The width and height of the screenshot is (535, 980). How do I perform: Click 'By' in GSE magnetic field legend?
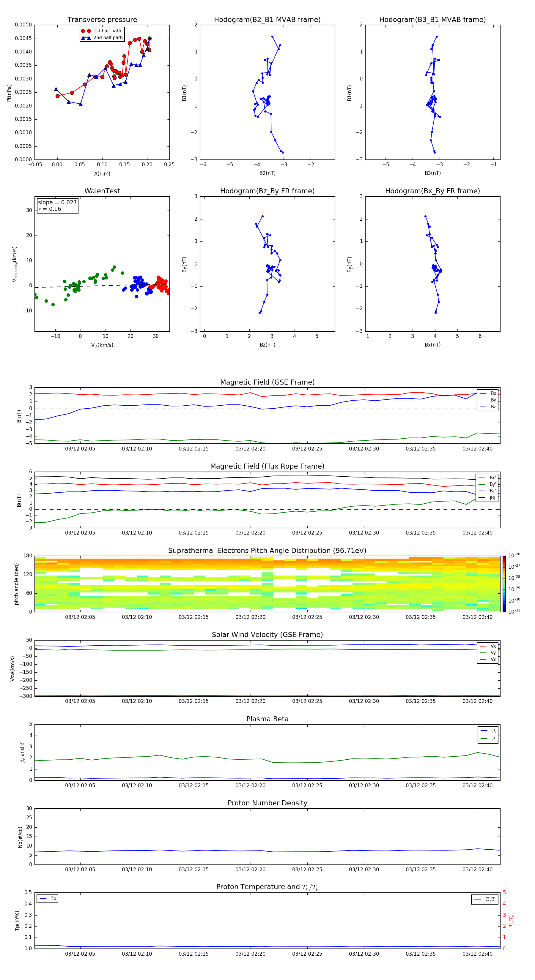488,400
